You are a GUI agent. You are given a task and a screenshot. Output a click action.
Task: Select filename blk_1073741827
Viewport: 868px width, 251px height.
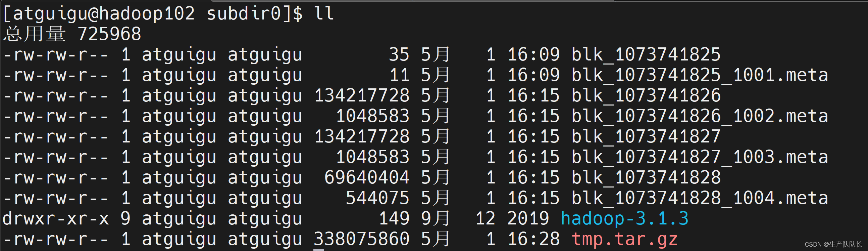(646, 137)
